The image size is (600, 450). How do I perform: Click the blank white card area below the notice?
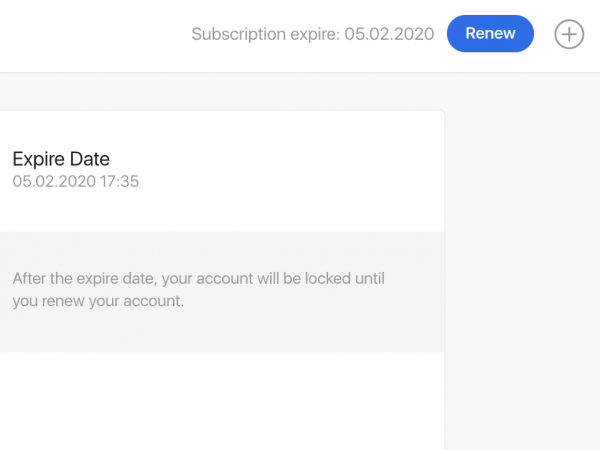click(x=220, y=400)
